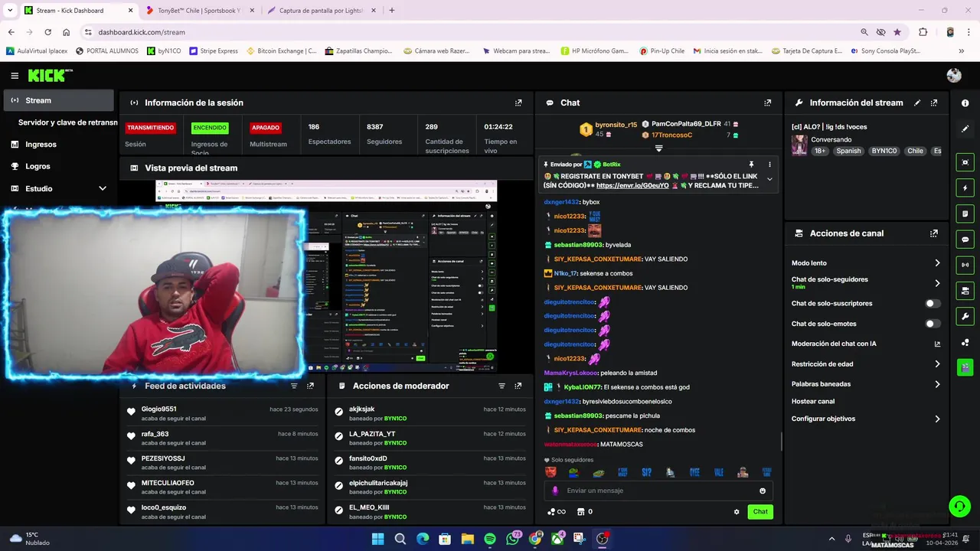Open Moderación del chat con IA
This screenshot has width=980, height=551.
tap(866, 344)
